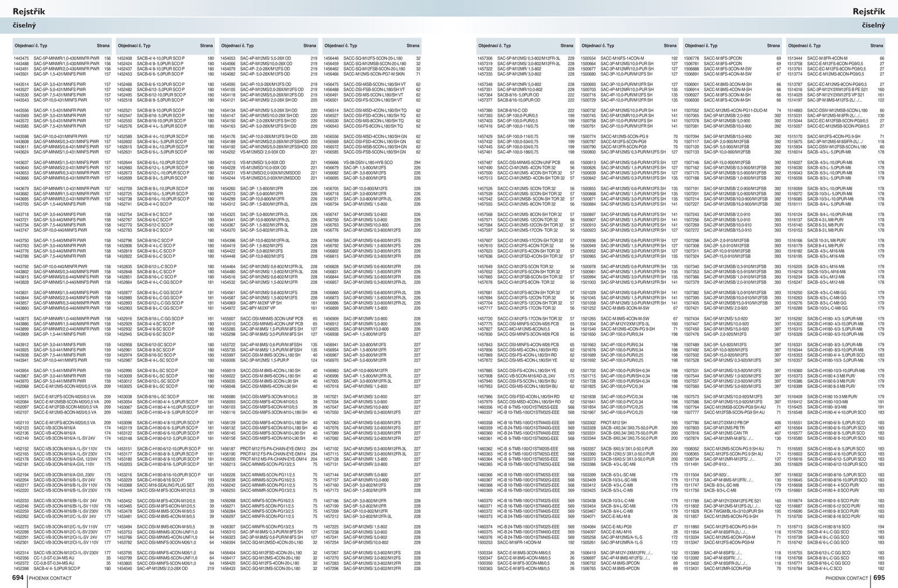Click the SACB-8/16-C OD type entry
This screenshot has height=588, width=898.
(512, 111)
